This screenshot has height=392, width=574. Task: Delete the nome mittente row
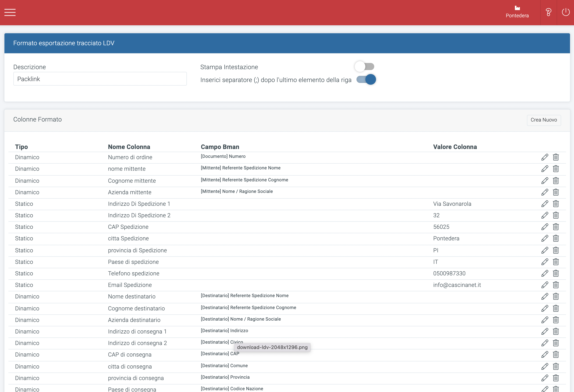point(556,169)
